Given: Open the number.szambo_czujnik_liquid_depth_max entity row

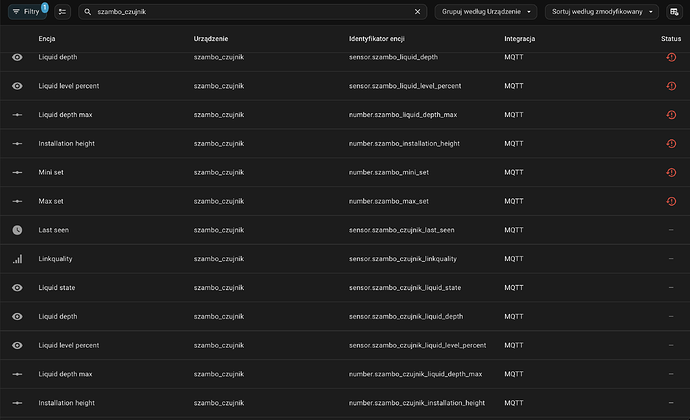Looking at the screenshot, I should point(415,374).
